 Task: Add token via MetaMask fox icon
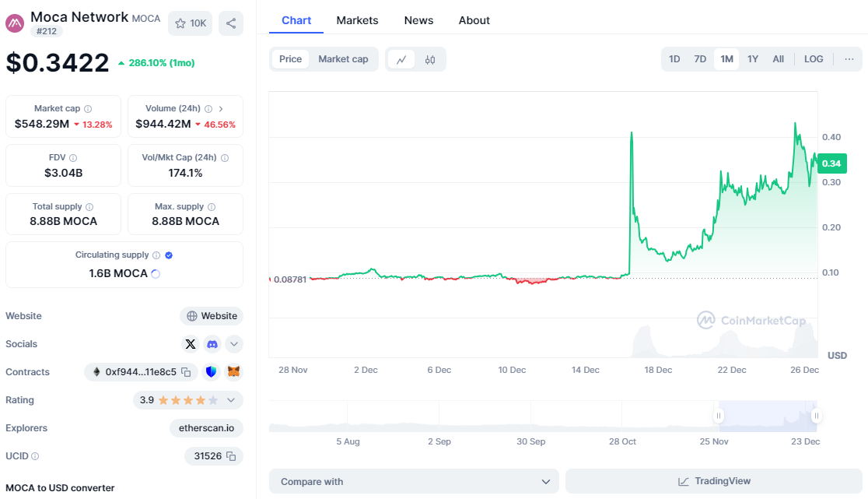pyautogui.click(x=233, y=371)
